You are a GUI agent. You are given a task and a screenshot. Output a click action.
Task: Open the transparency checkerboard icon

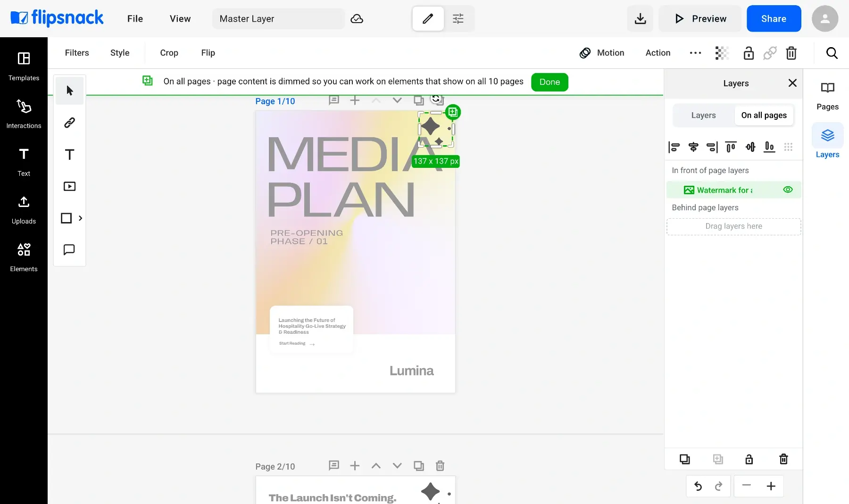point(722,53)
